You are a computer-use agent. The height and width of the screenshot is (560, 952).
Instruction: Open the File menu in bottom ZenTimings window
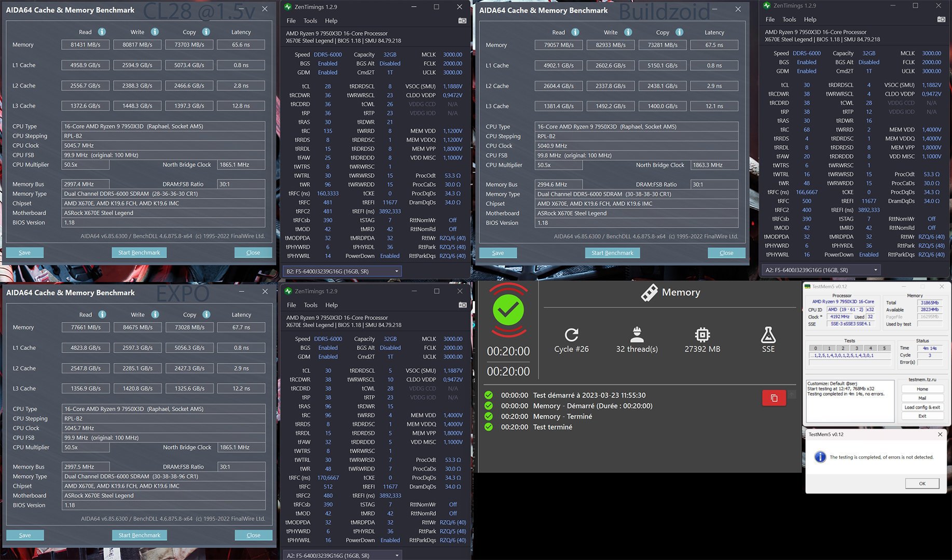[x=292, y=305]
